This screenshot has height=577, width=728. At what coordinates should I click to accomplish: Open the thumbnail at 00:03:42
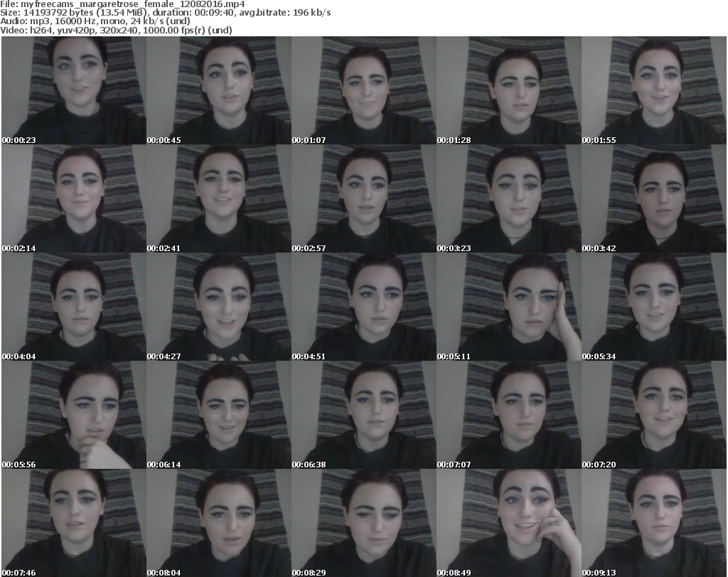(654, 198)
